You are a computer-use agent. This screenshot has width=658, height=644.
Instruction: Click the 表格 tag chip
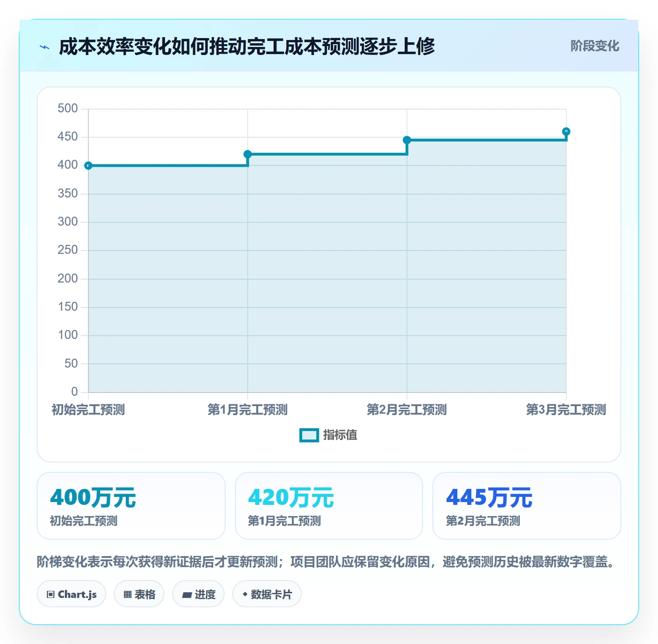pyautogui.click(x=139, y=594)
